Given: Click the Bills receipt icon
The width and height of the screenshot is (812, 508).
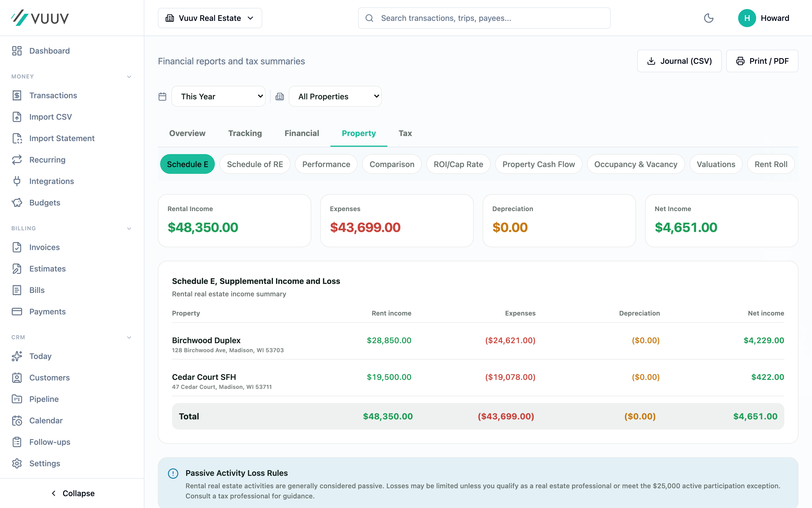Looking at the screenshot, I should click(x=17, y=290).
